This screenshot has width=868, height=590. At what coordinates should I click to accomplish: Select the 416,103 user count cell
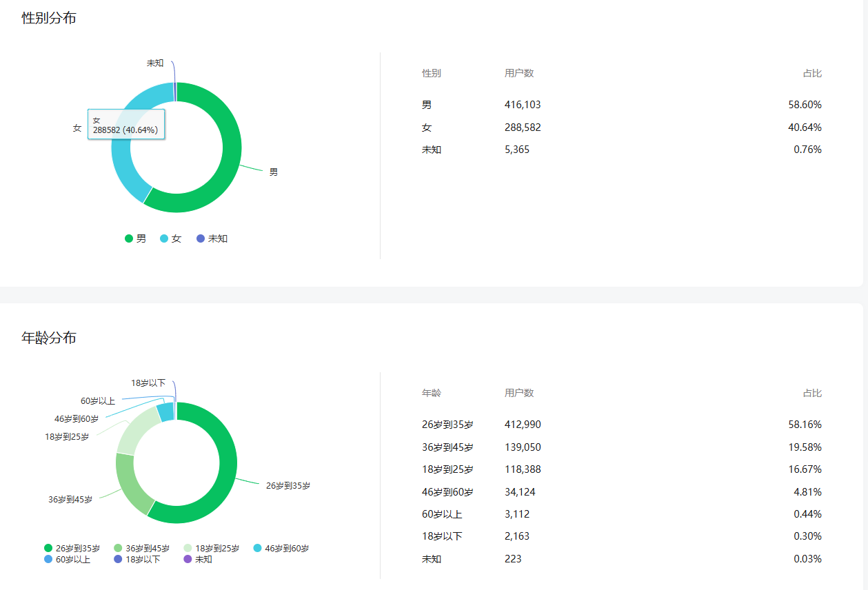pos(523,105)
